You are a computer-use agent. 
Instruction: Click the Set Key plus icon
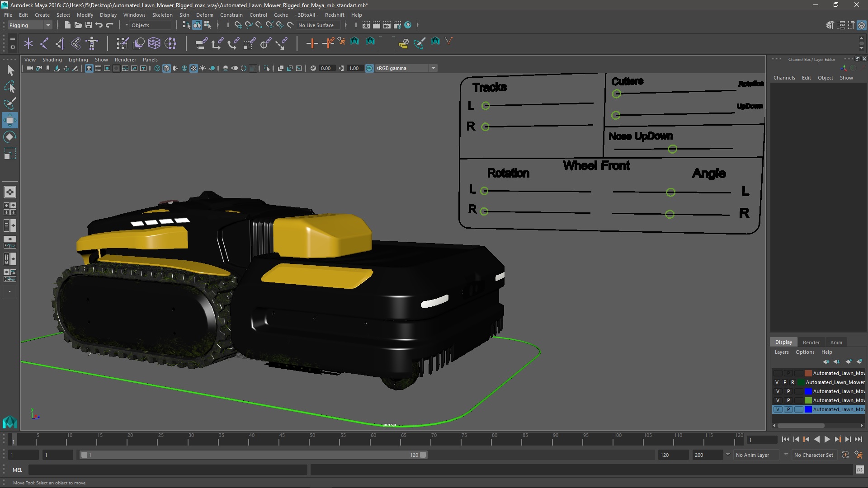(x=311, y=43)
